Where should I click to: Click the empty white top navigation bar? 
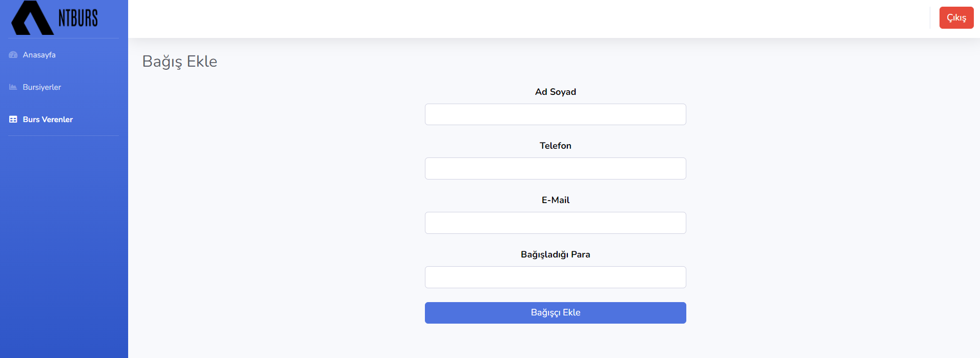513,18
